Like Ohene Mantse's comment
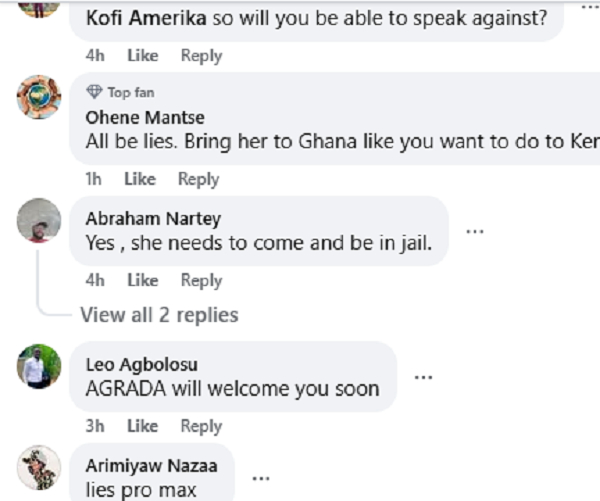The width and height of the screenshot is (600, 501). pos(140,179)
